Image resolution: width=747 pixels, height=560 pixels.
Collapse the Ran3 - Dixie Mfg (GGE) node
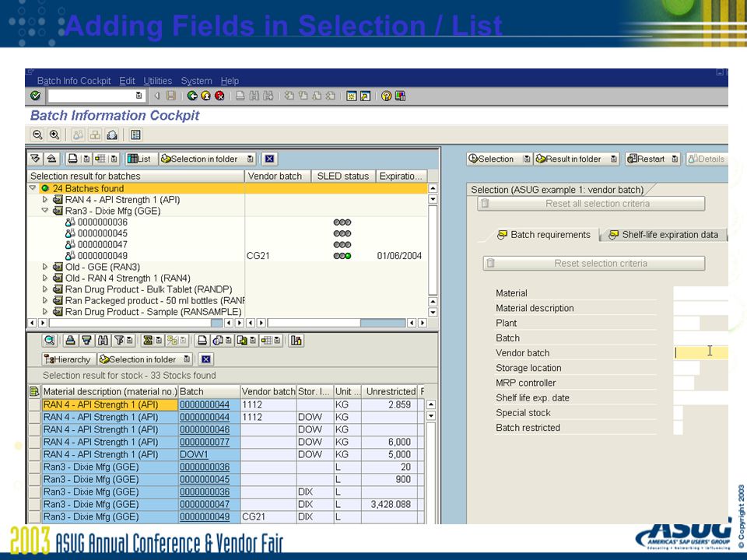(45, 211)
